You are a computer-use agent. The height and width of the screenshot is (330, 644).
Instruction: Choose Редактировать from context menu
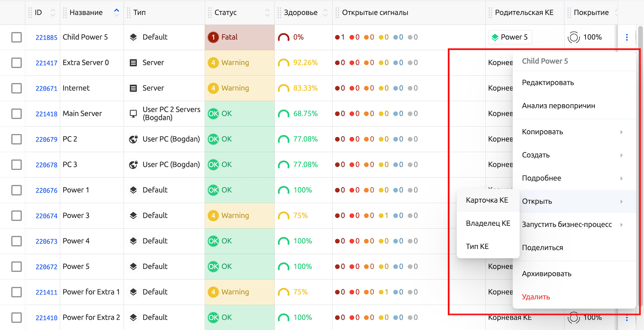(x=548, y=83)
